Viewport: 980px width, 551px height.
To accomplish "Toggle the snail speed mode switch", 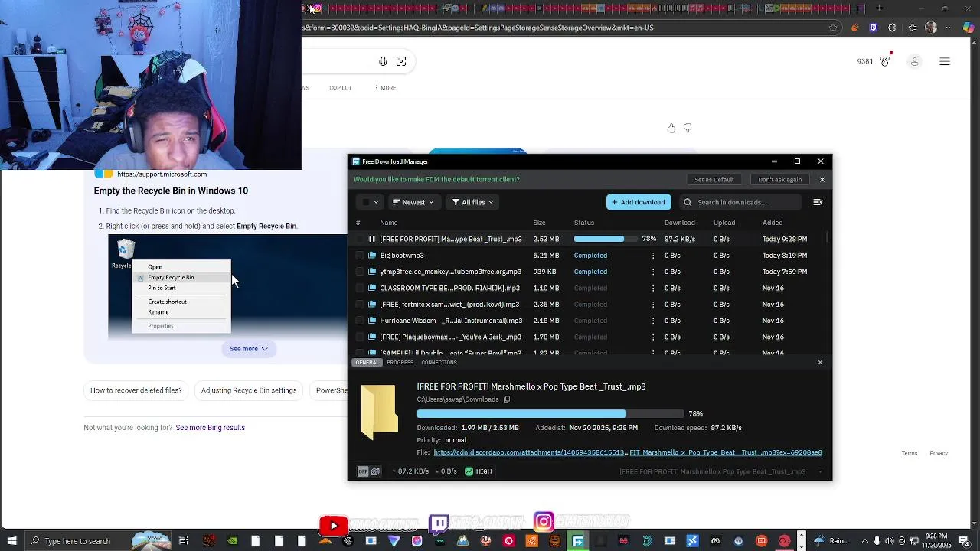I will click(369, 471).
